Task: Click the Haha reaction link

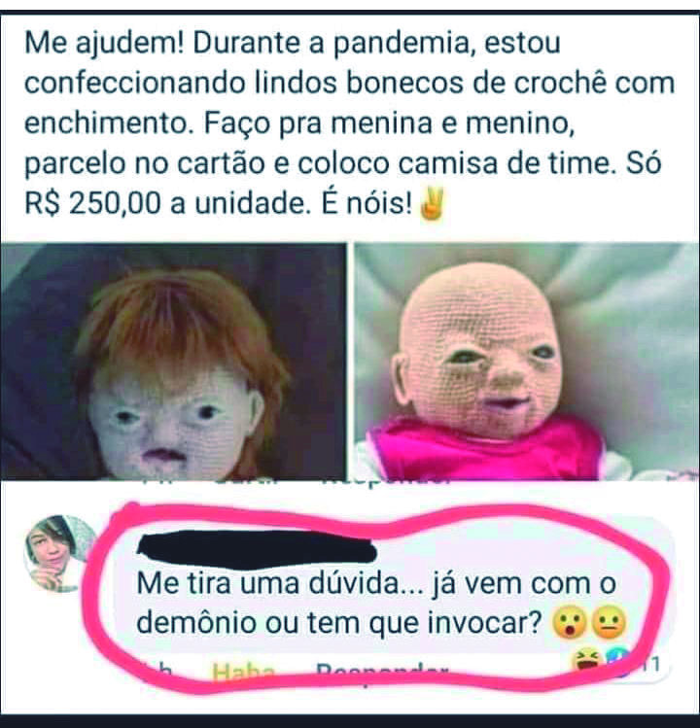Action: pos(243,672)
